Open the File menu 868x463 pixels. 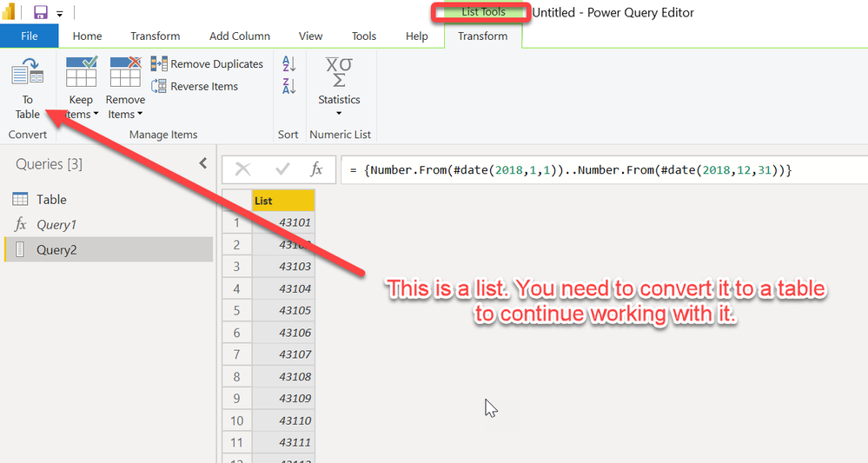29,36
